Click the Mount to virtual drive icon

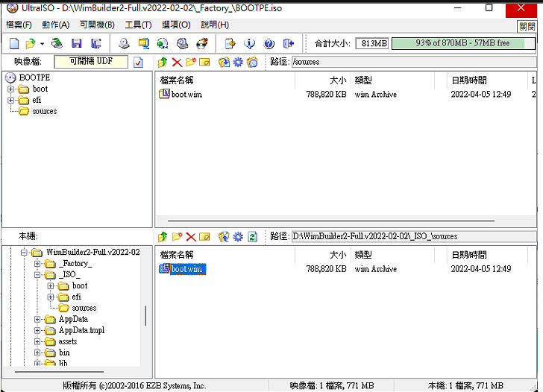[182, 43]
